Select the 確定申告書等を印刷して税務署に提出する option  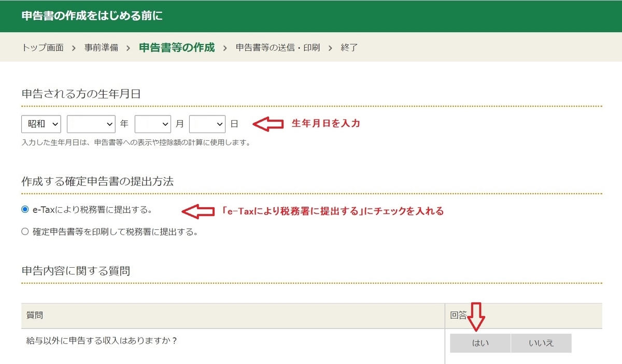[x=24, y=232]
